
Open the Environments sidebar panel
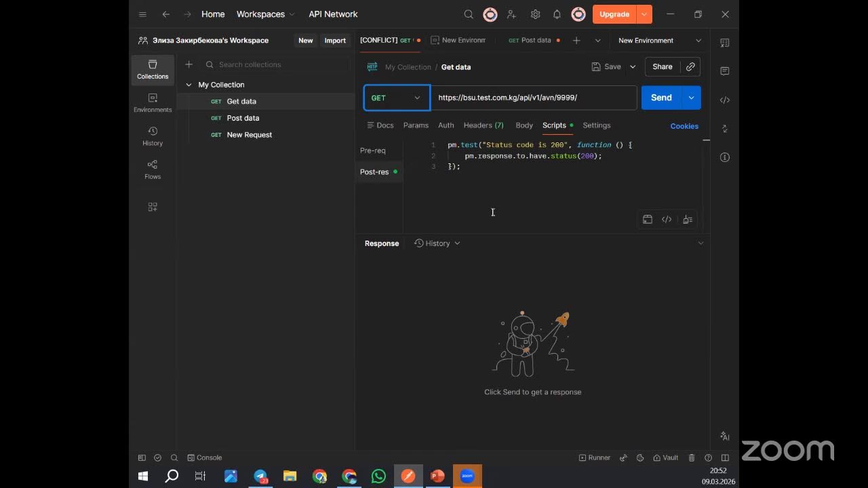click(x=153, y=103)
